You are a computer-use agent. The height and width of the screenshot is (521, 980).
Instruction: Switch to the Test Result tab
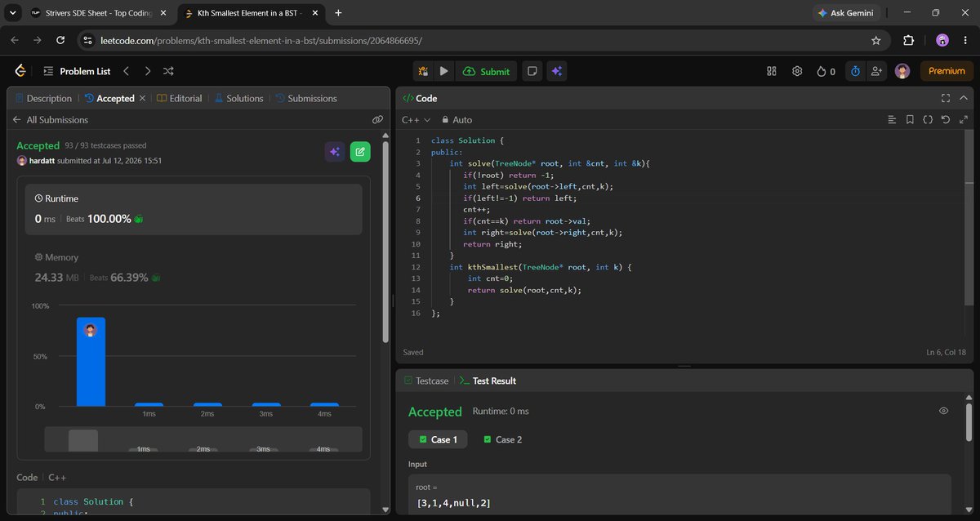pyautogui.click(x=488, y=381)
